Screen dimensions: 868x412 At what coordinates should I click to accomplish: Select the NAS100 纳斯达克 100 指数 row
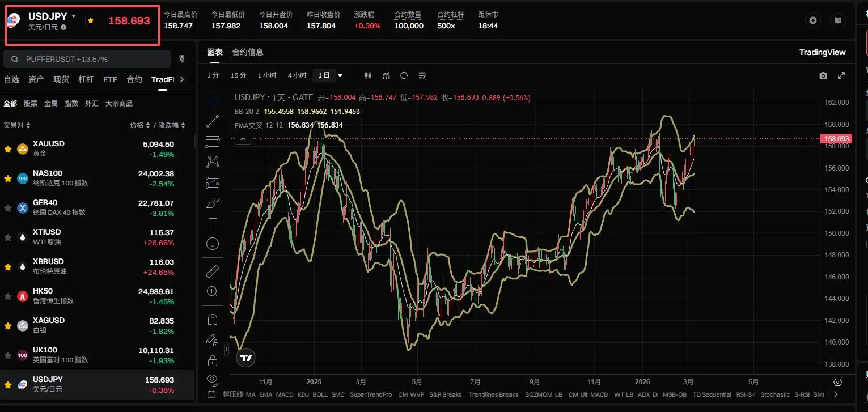click(x=97, y=178)
